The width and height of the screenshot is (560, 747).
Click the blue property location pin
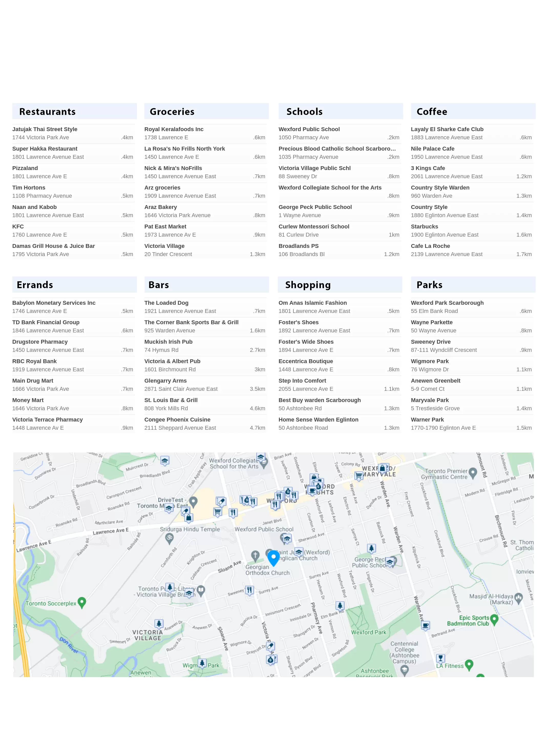tap(273, 557)
